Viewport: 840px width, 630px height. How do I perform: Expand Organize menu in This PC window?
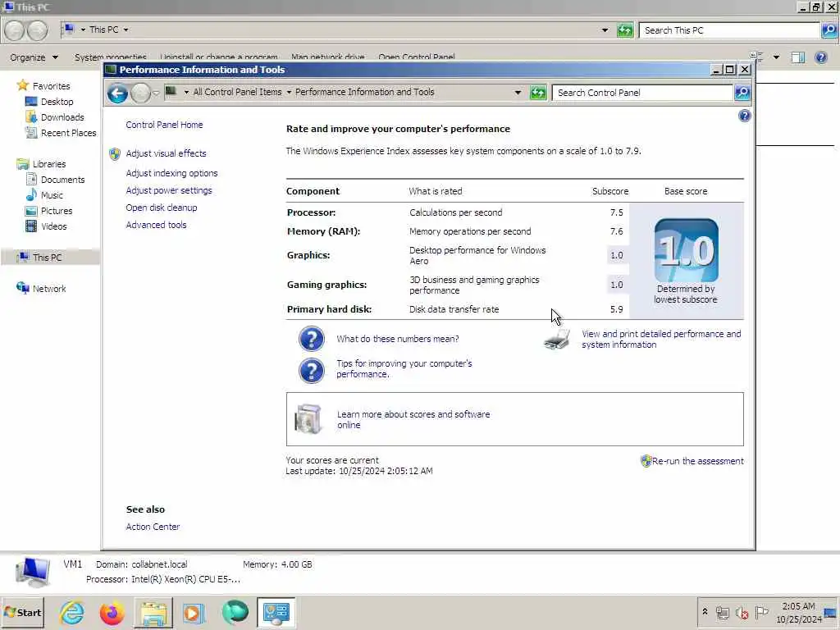[x=34, y=57]
